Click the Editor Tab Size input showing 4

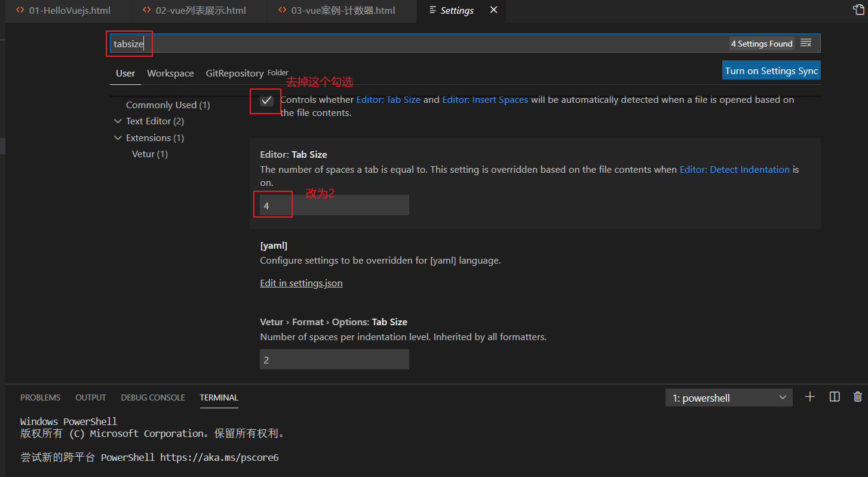(x=335, y=205)
